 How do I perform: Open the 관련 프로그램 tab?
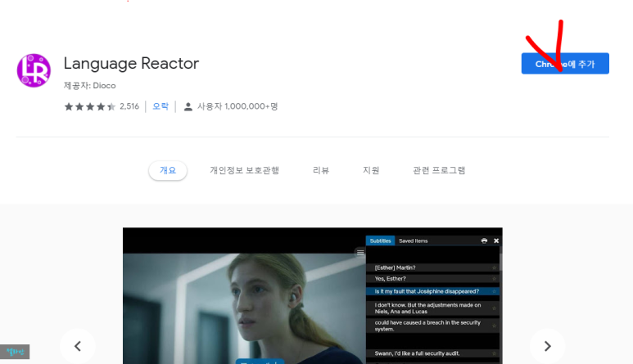439,170
